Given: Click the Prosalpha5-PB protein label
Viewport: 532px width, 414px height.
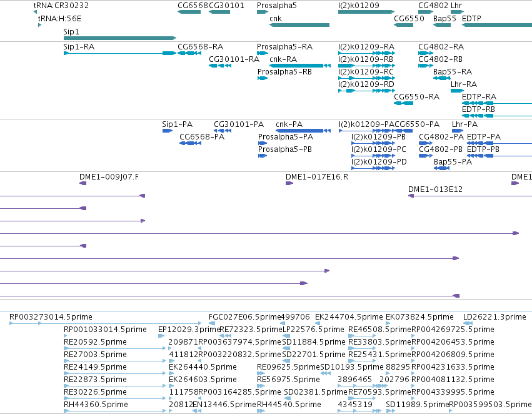Looking at the screenshot, I should (x=285, y=149).
